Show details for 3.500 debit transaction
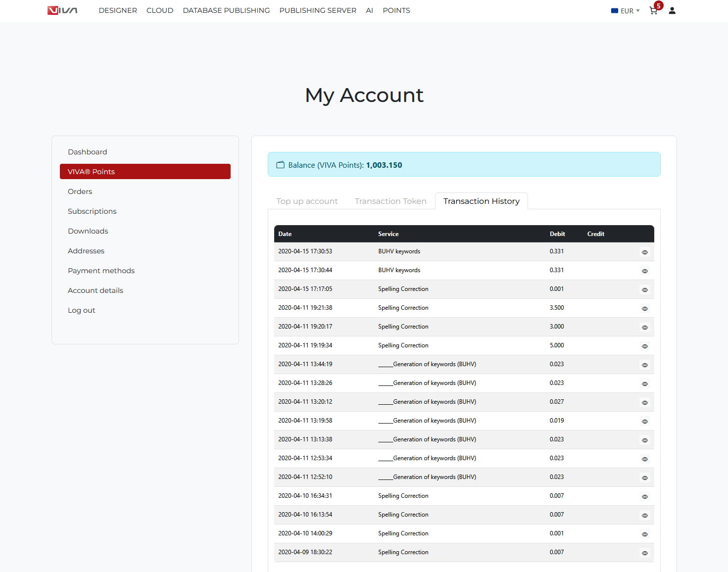728x572 pixels. click(644, 309)
